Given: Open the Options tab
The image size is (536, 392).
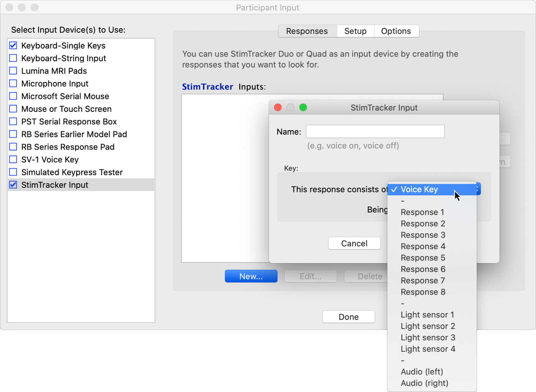Looking at the screenshot, I should click(396, 31).
